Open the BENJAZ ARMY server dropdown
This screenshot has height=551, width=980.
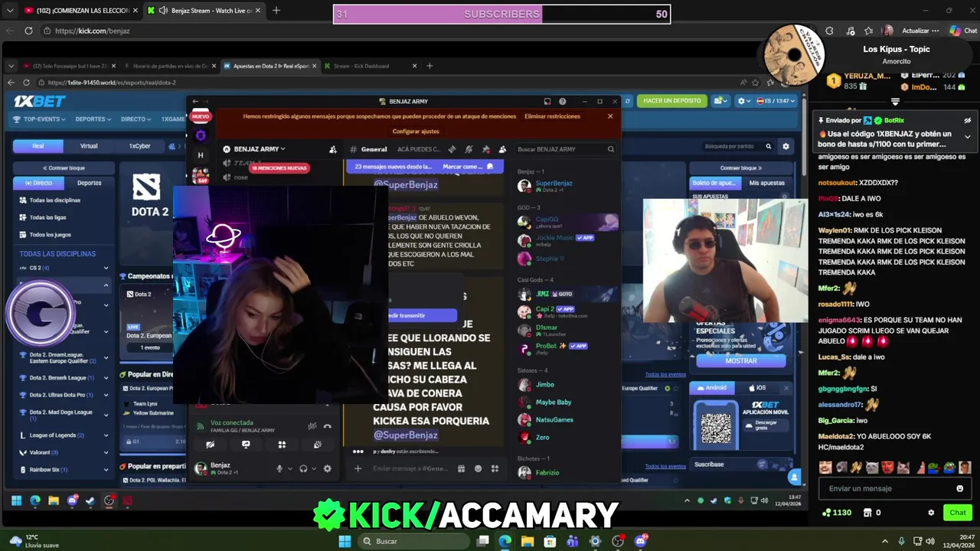[x=259, y=149]
